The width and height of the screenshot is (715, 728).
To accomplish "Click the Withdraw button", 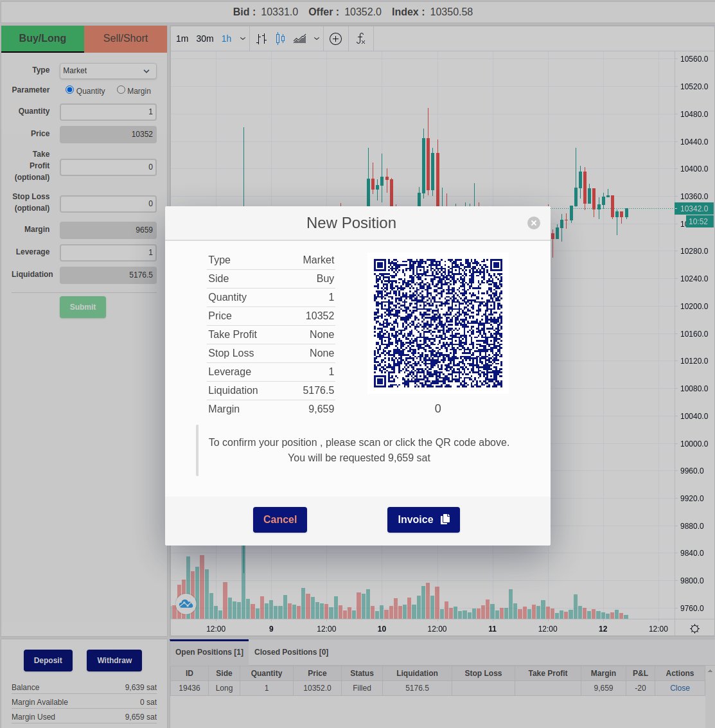I will point(114,661).
